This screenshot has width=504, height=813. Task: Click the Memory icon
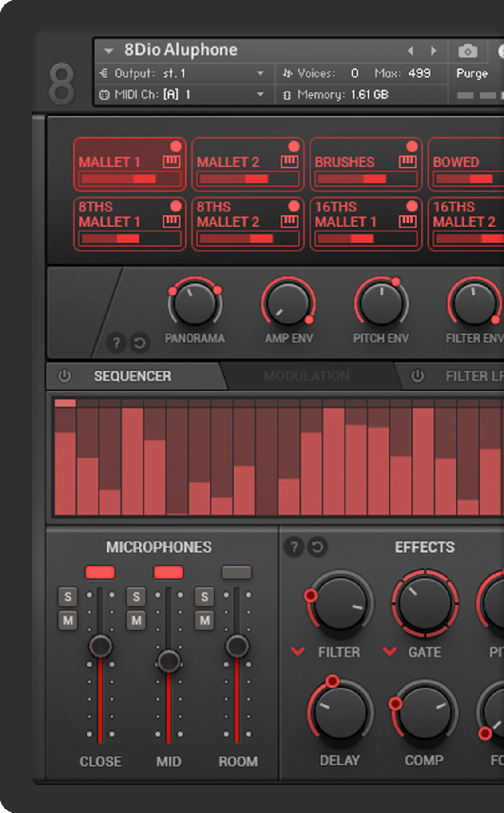point(287,95)
